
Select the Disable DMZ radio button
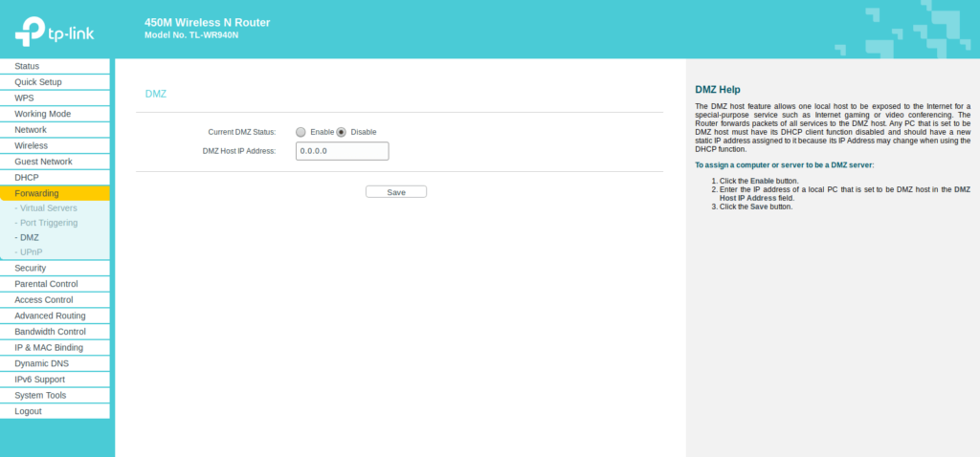click(x=341, y=132)
